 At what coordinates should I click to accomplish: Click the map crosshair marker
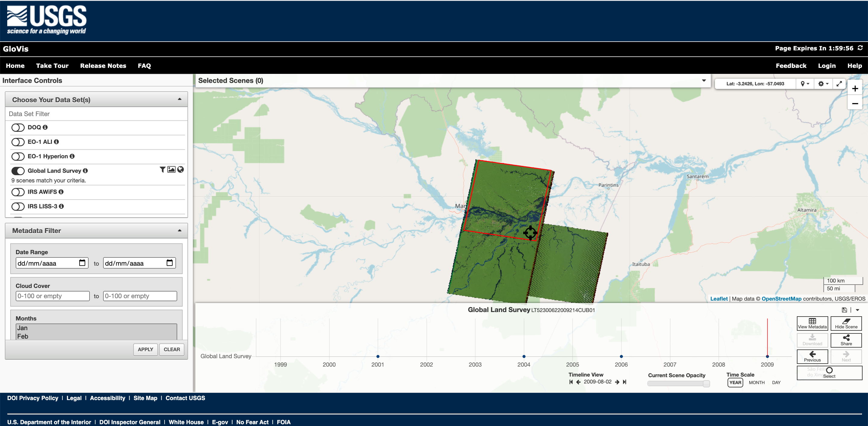click(530, 233)
